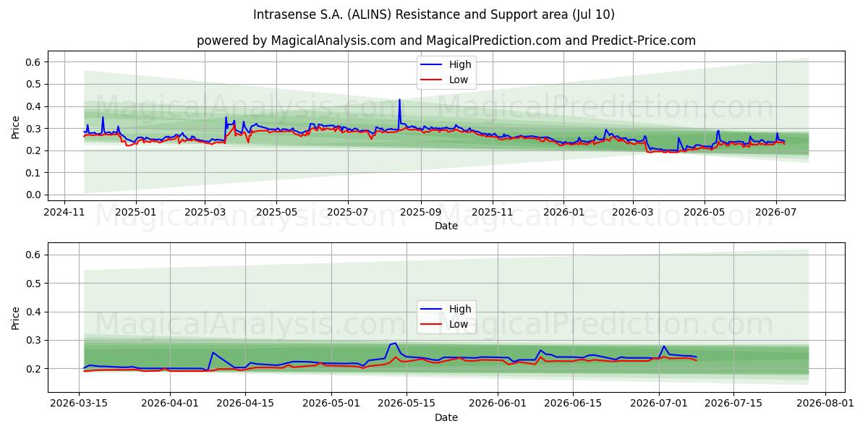Click the top chart y-axis value '0.0'
Screen dimensions: 868x434
point(34,195)
